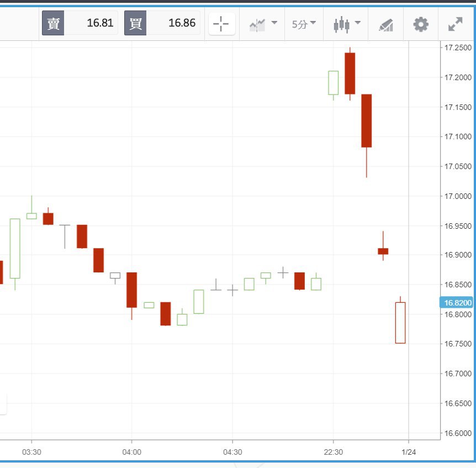Click the 1/24 date marker on time axis

click(x=408, y=452)
